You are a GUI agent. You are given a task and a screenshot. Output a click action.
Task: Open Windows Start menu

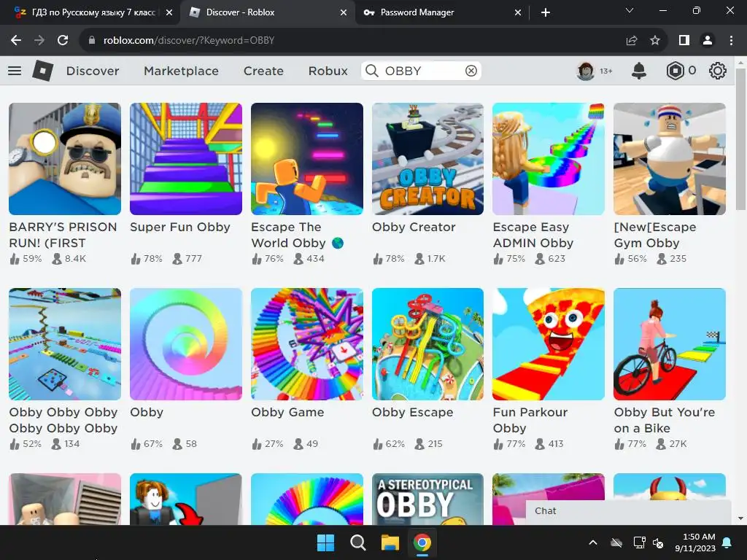click(326, 542)
